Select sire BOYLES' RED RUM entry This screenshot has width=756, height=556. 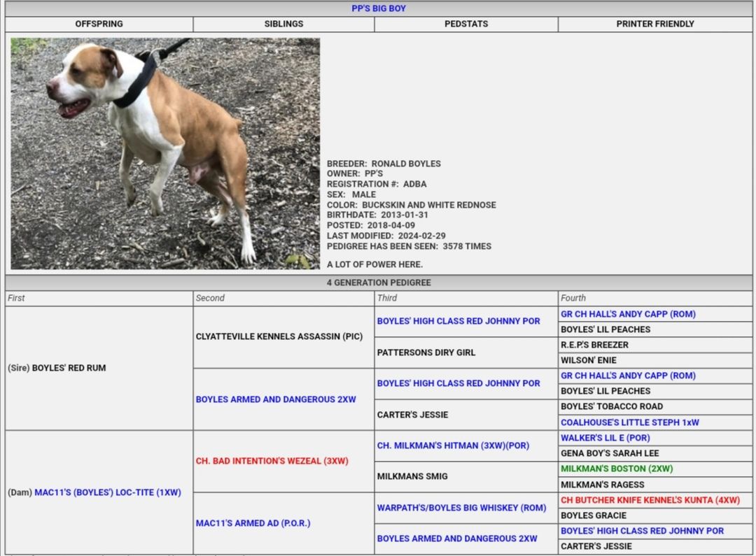[x=69, y=368]
